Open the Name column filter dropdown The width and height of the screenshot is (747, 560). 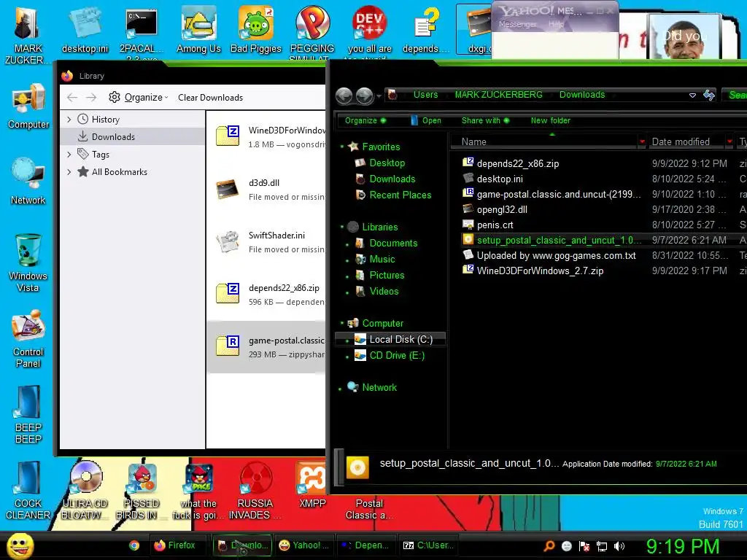click(642, 141)
